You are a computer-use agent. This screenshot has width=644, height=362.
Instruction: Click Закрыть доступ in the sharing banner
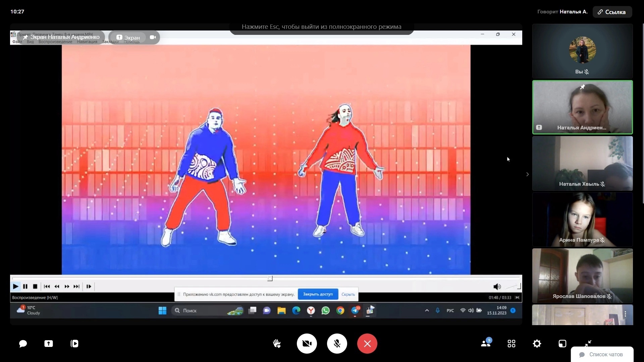coord(318,294)
